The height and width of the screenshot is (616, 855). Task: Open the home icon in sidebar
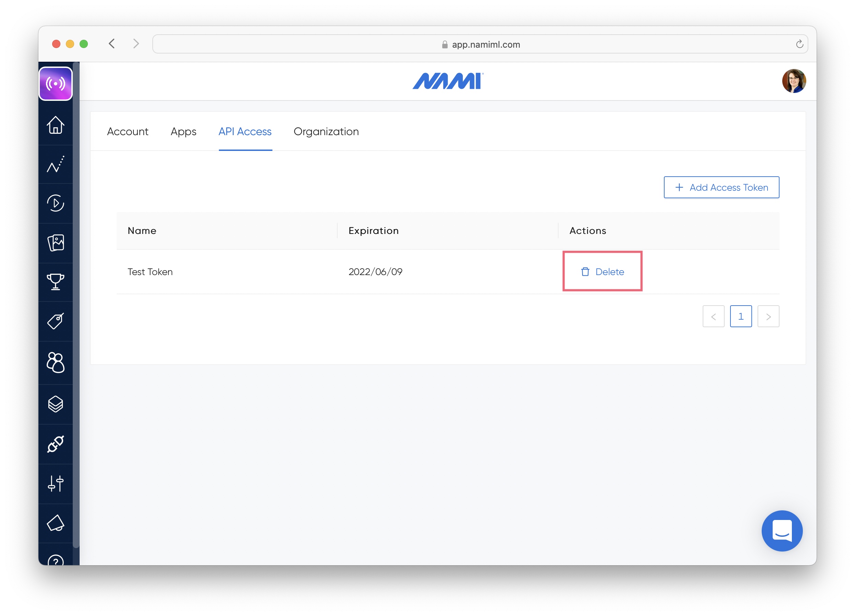(56, 125)
